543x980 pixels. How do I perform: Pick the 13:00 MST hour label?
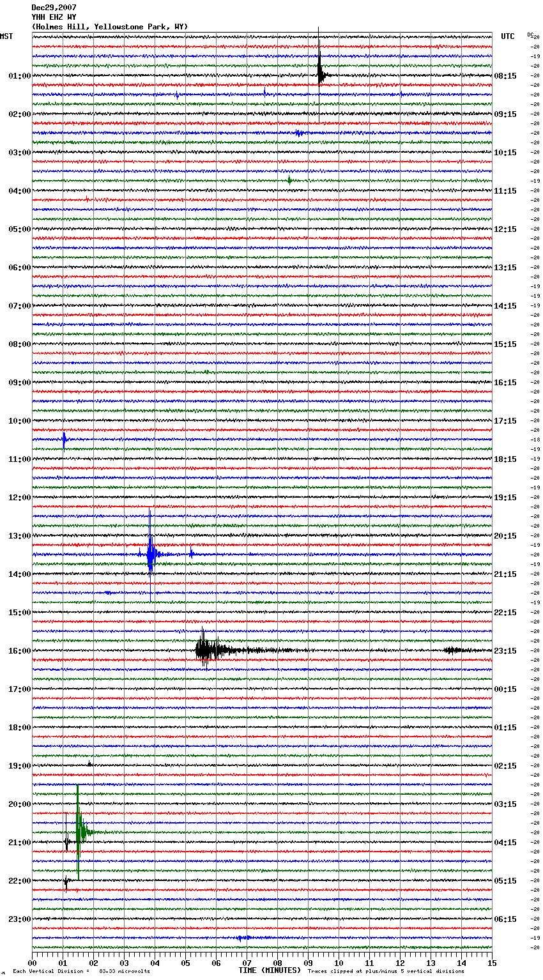click(x=19, y=536)
